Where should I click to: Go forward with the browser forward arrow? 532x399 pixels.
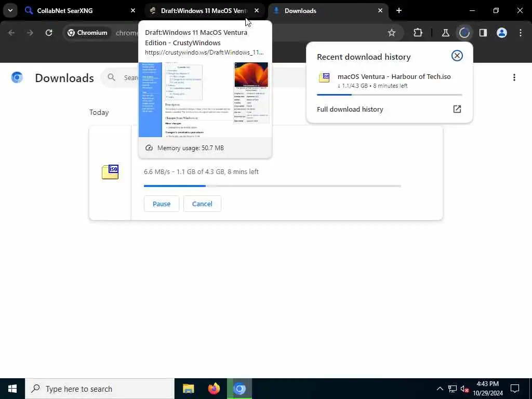pyautogui.click(x=30, y=33)
